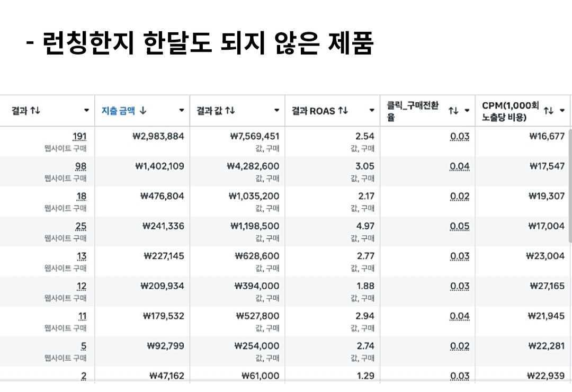Select CPM value ₩16,677
This screenshot has height=392, width=572.
click(547, 137)
